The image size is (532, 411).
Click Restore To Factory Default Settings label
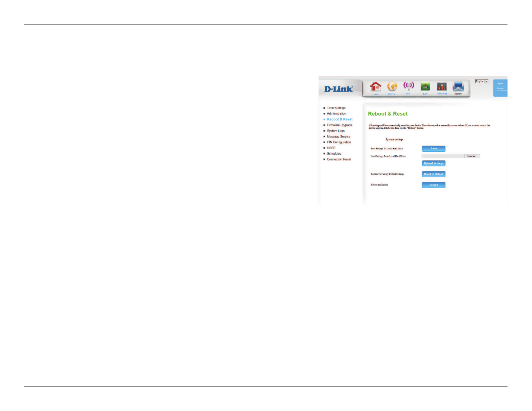tap(387, 174)
